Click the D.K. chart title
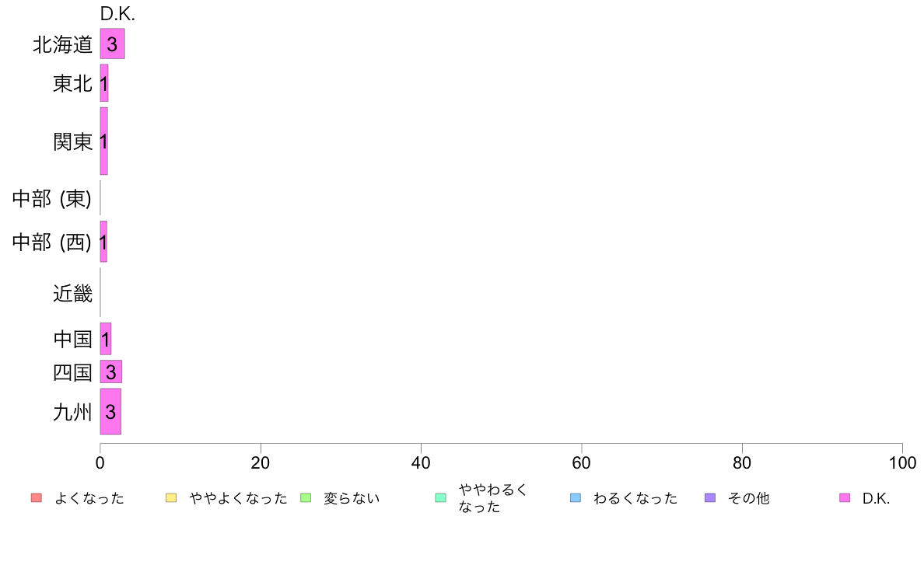The width and height of the screenshot is (924, 572). pyautogui.click(x=118, y=14)
